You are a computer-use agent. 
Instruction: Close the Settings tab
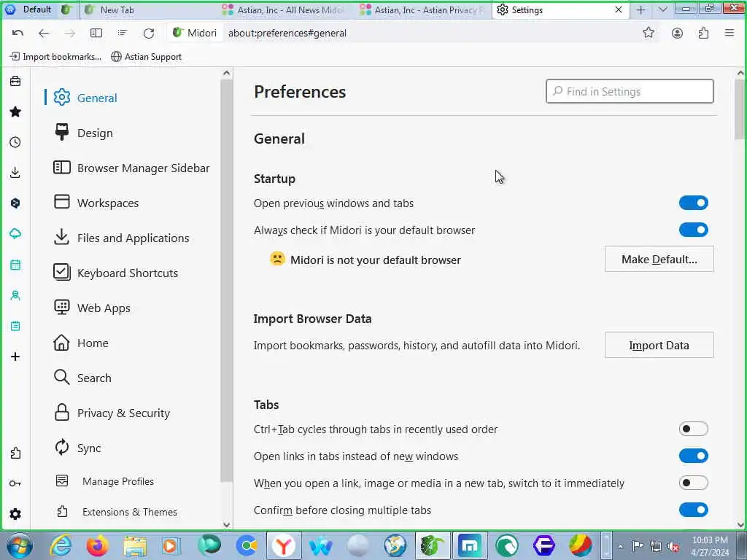619,9
